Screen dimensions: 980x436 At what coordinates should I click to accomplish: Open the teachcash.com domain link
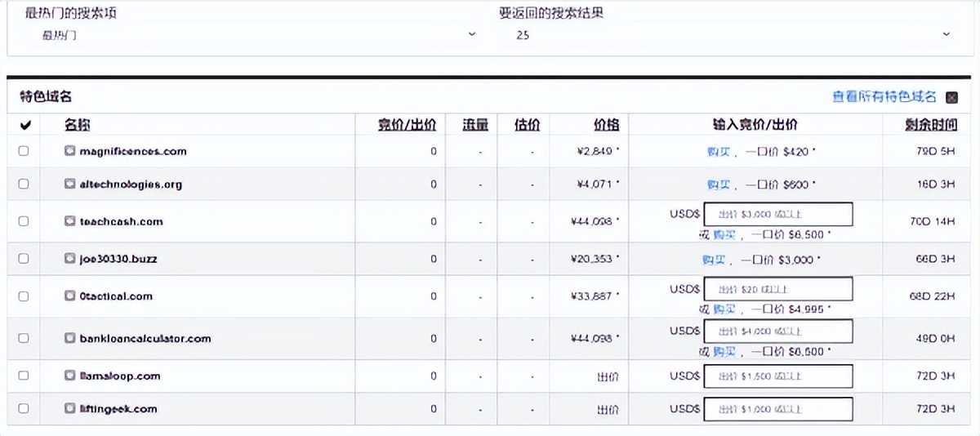point(121,221)
